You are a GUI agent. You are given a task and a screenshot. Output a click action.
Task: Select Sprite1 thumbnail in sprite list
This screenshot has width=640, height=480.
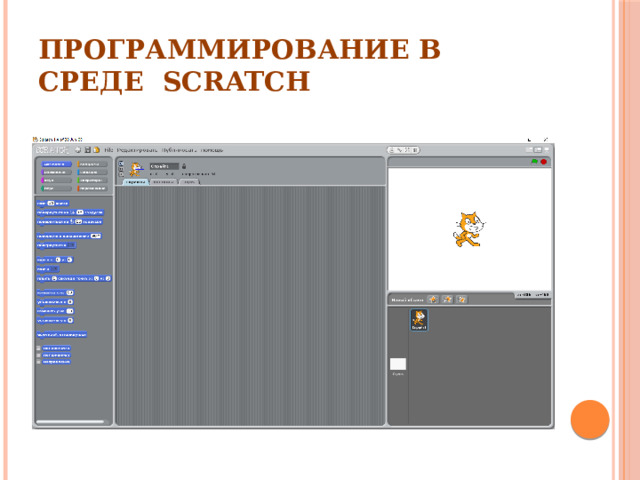(419, 320)
